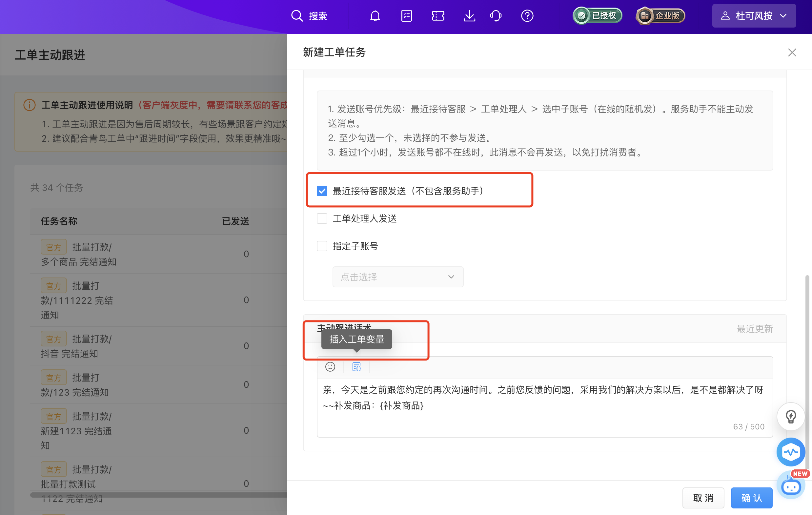Open the customer service headset icon
Image resolution: width=812 pixels, height=515 pixels.
point(496,16)
